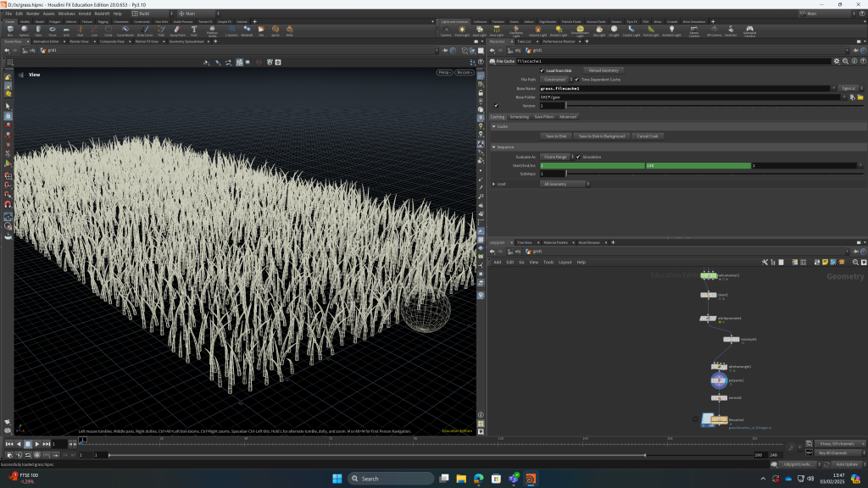868x488 pixels.
Task: Switch to the Save Filters tab
Action: (543, 117)
